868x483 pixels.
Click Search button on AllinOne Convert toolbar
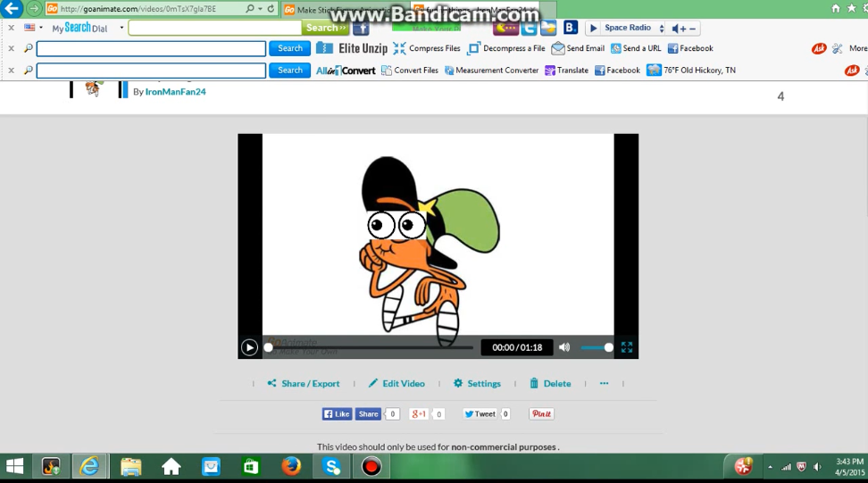tap(289, 71)
